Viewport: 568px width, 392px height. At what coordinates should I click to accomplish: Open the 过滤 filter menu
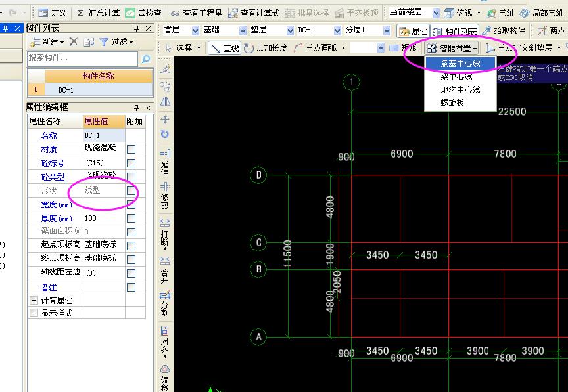pos(116,42)
